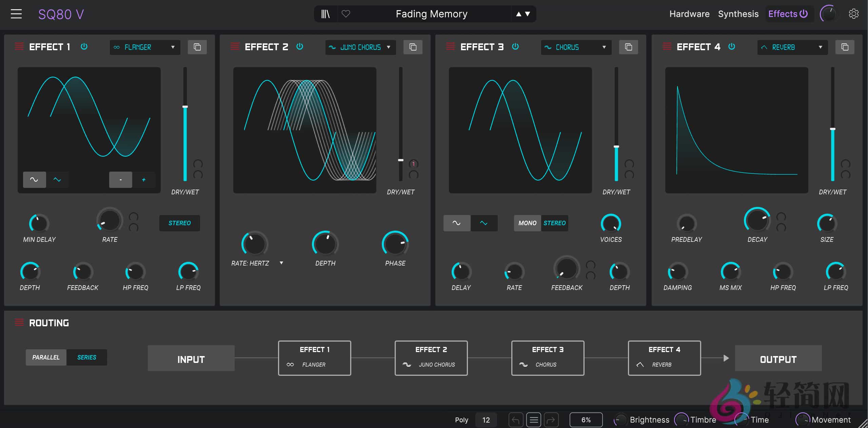Open the Effect 4 REVERB type dropdown
Image resolution: width=868 pixels, height=428 pixels.
792,47
